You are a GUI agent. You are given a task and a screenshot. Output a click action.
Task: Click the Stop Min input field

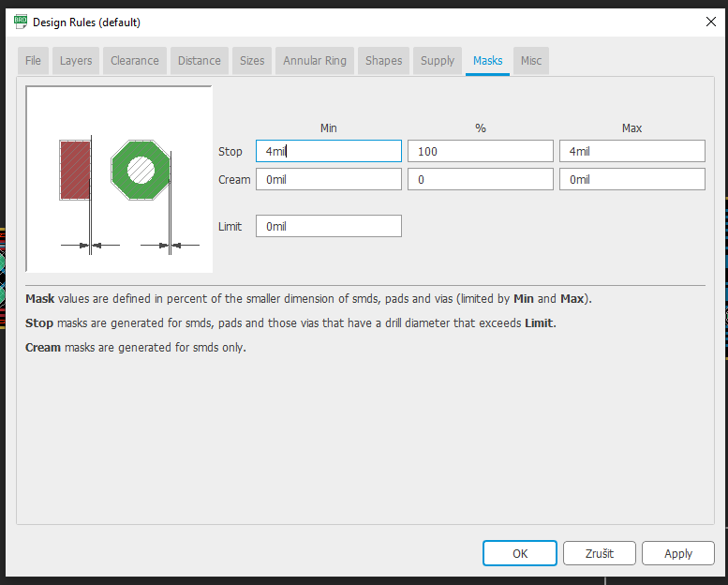click(328, 151)
